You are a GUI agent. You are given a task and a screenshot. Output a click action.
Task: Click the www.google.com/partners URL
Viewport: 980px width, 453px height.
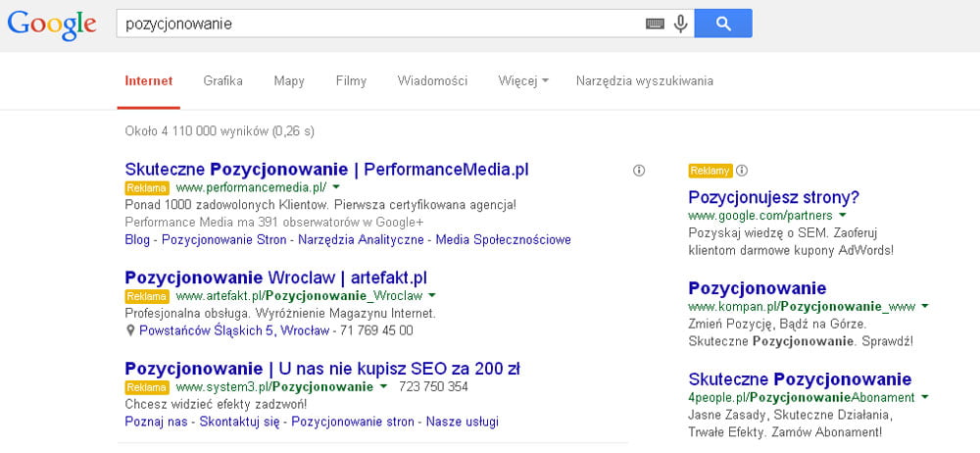pyautogui.click(x=760, y=216)
